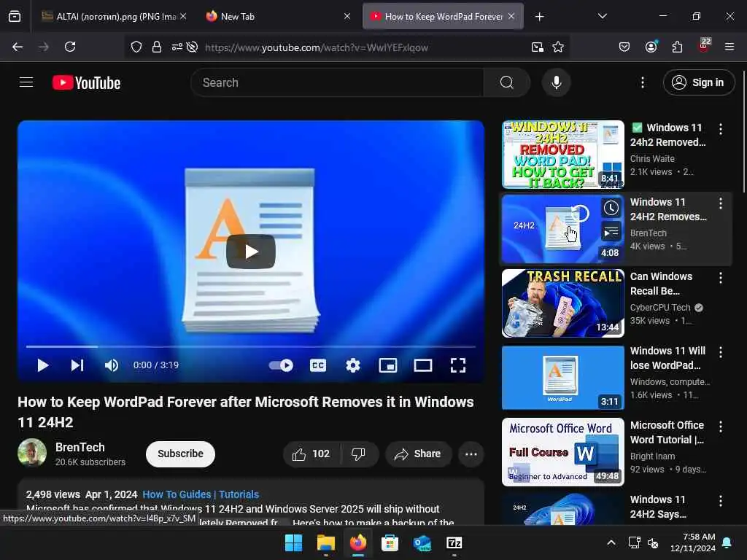Viewport: 747px width, 560px height.
Task: View site security padlock info
Action: click(x=157, y=47)
